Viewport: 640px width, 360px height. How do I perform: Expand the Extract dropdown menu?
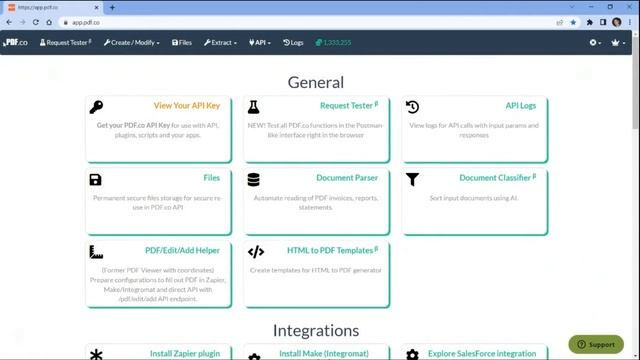(x=220, y=42)
